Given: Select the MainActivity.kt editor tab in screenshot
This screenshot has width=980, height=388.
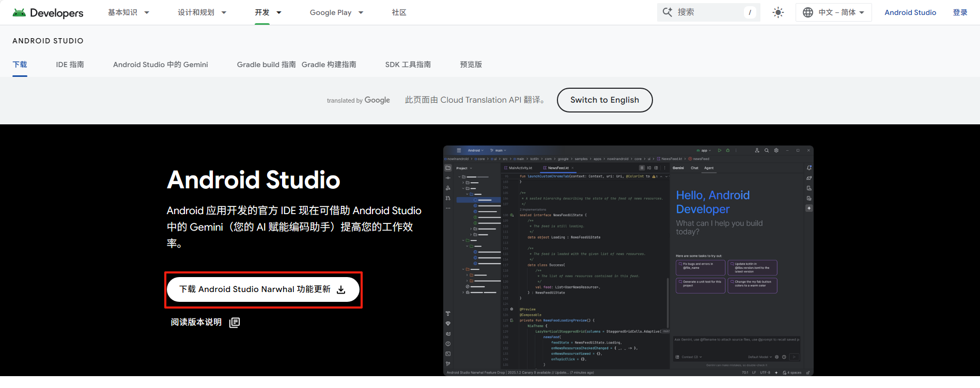Looking at the screenshot, I should pyautogui.click(x=518, y=168).
